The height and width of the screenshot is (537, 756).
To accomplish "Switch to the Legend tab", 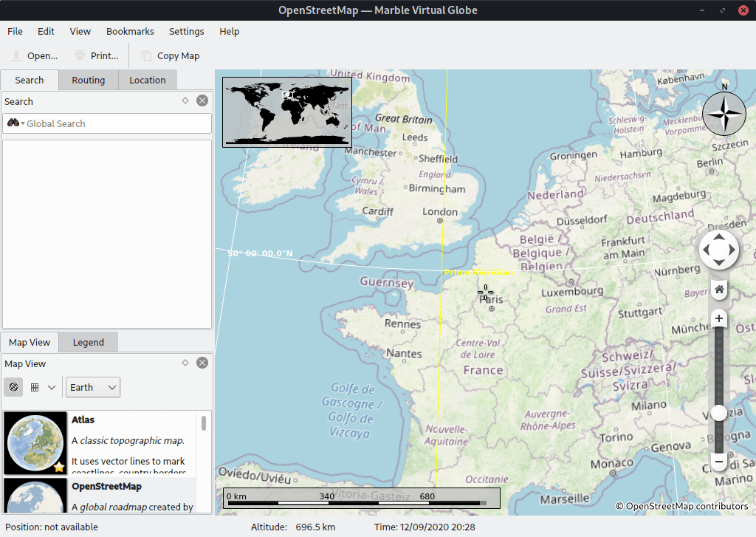I will 89,342.
